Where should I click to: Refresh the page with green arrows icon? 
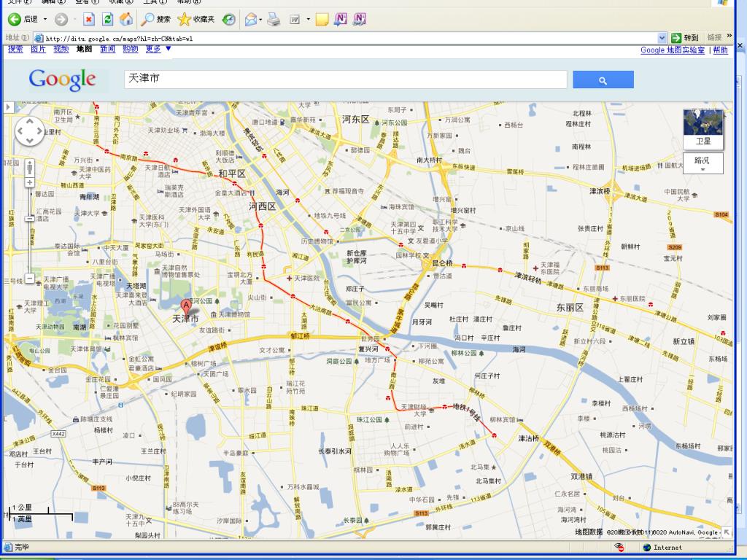coord(108,20)
